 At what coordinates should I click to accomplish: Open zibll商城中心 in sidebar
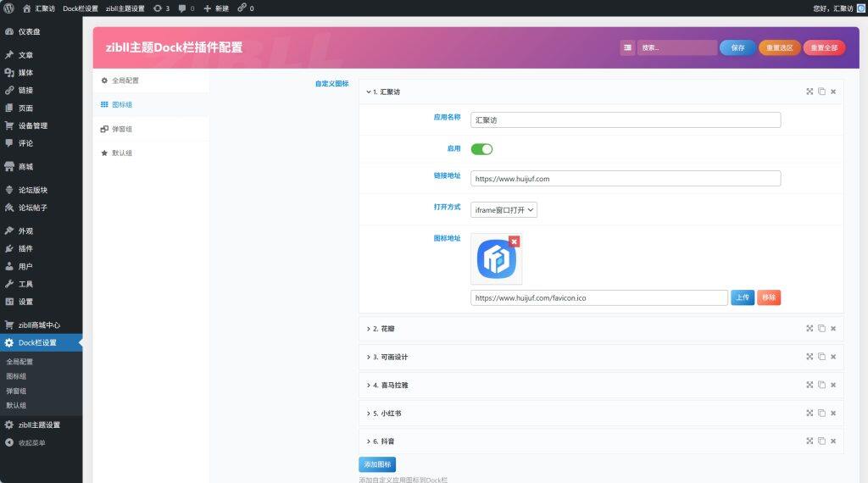pos(41,325)
